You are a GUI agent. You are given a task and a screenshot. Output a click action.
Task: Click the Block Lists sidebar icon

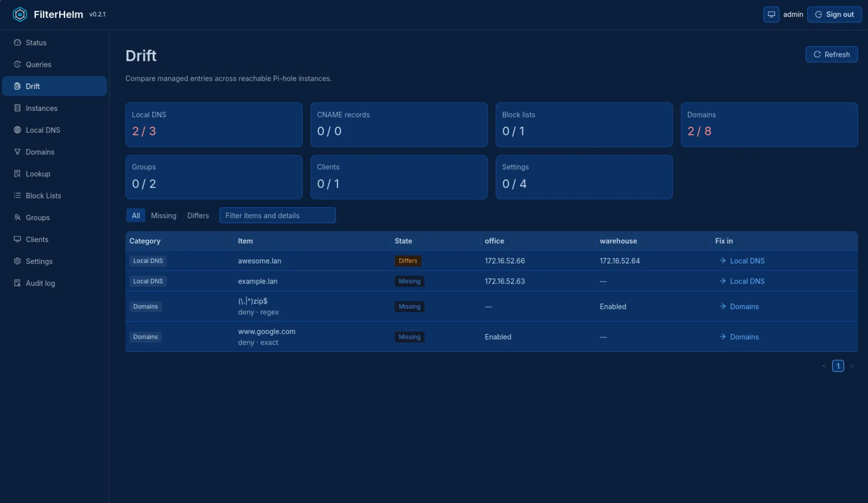[17, 196]
